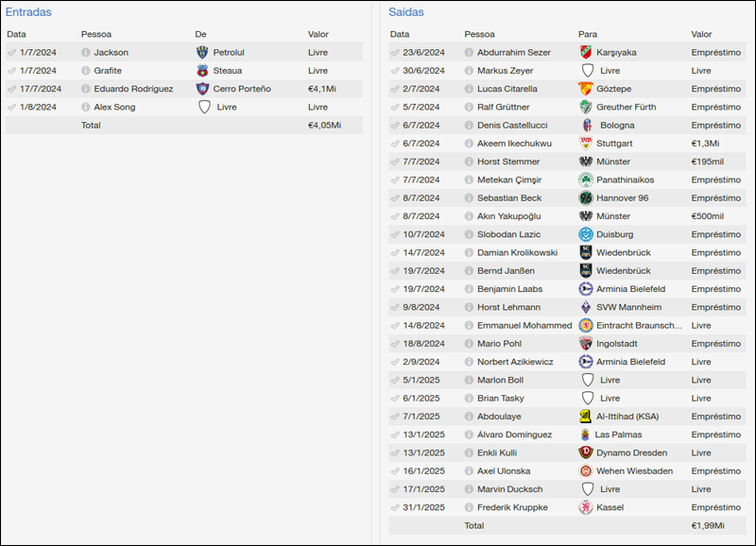Click the Panathinaikos club badge
The height and width of the screenshot is (546, 756).
point(587,180)
